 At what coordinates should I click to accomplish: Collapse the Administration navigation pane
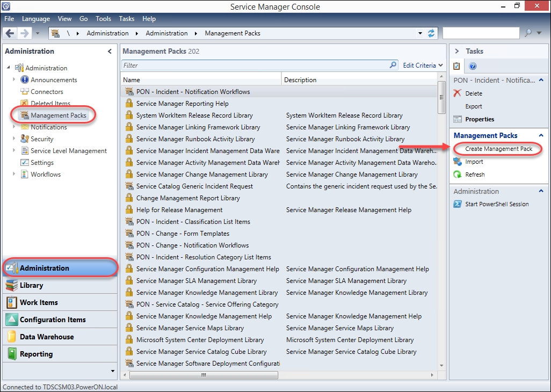pos(110,52)
